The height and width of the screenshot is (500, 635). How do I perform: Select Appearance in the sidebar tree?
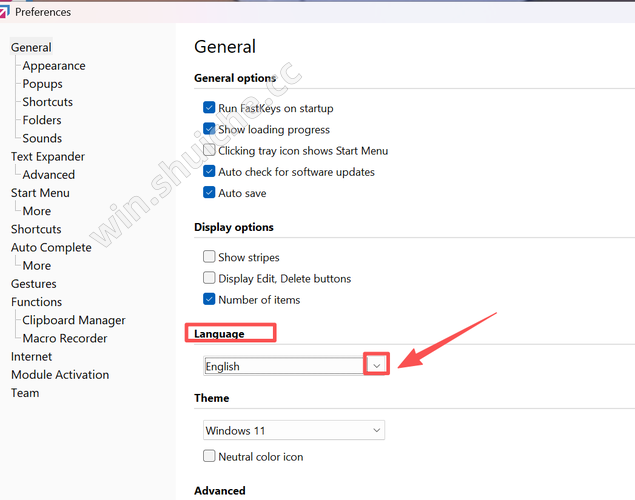click(54, 66)
